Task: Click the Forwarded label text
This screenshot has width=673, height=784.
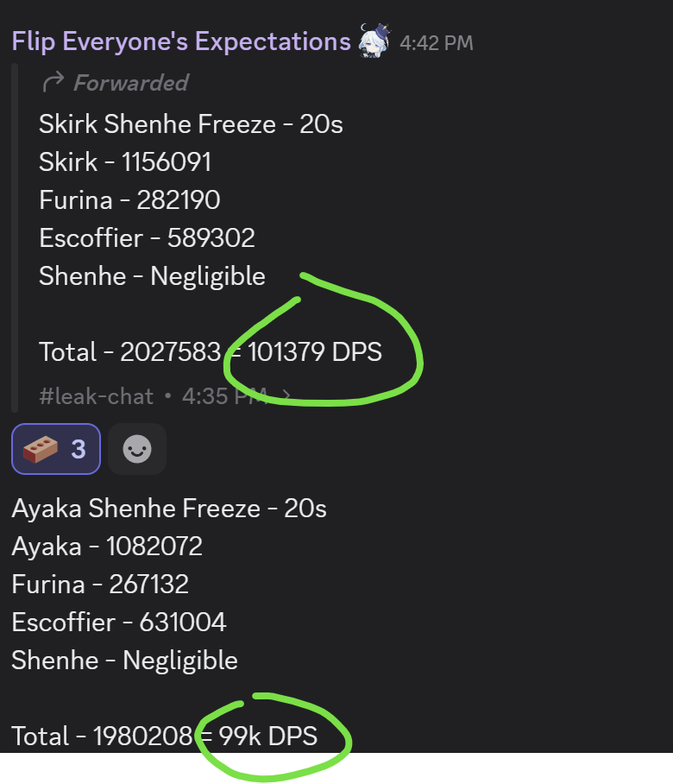Action: (x=131, y=83)
